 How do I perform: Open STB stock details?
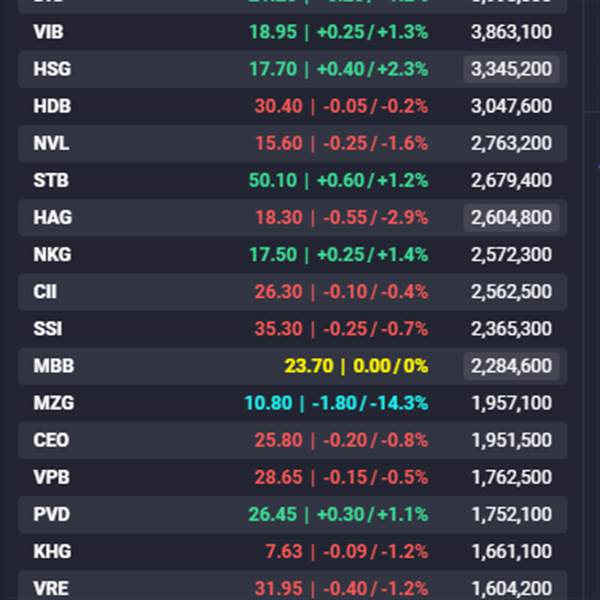tap(51, 180)
